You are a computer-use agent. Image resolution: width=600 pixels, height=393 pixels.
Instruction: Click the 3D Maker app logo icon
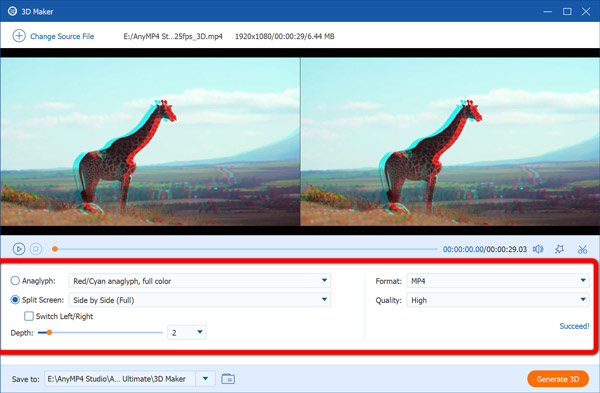pos(12,11)
